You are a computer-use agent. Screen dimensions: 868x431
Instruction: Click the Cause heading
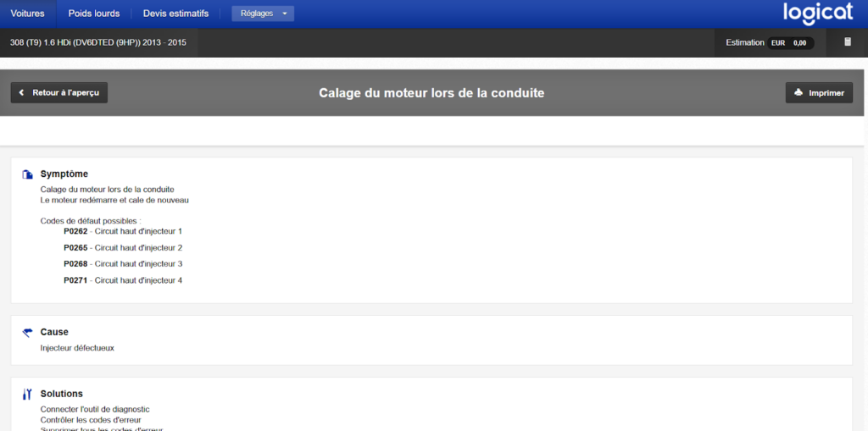54,332
